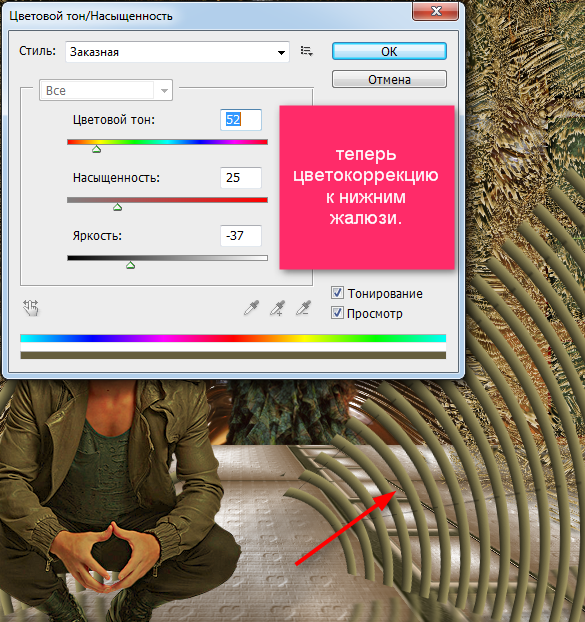
Task: Click the Насыщенность value field showing 25
Action: [241, 177]
